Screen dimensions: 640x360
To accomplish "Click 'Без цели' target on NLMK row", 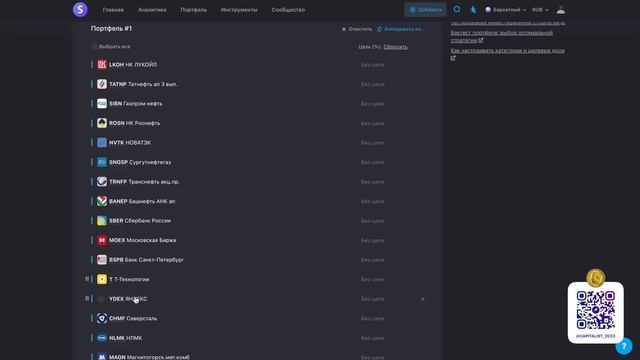I will click(x=372, y=338).
